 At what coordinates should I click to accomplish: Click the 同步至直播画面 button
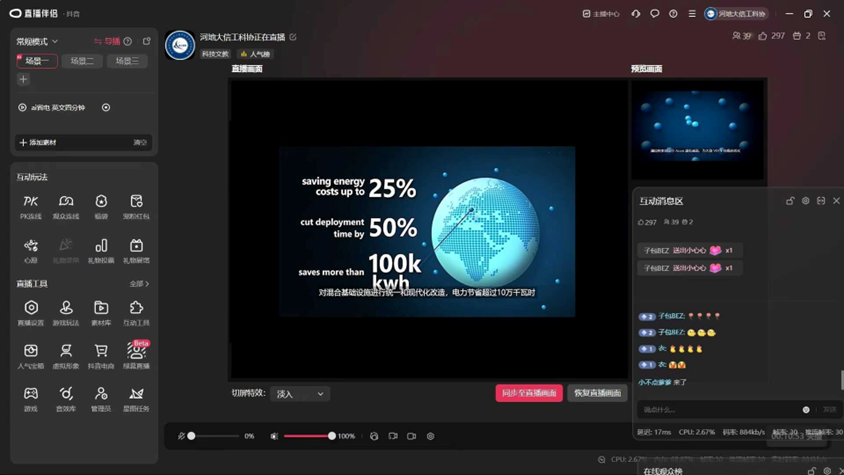(x=529, y=393)
